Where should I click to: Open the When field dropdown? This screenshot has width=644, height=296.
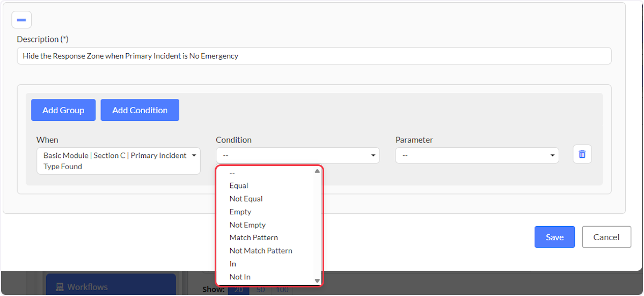coord(119,161)
